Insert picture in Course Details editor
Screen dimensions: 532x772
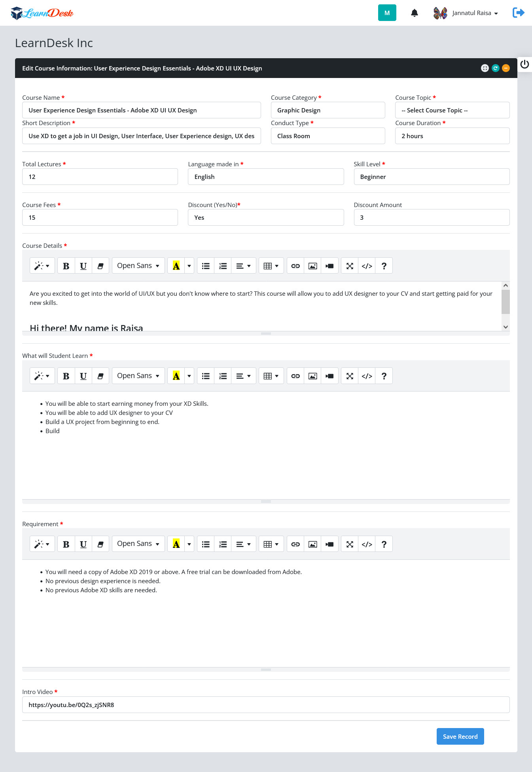pyautogui.click(x=312, y=266)
